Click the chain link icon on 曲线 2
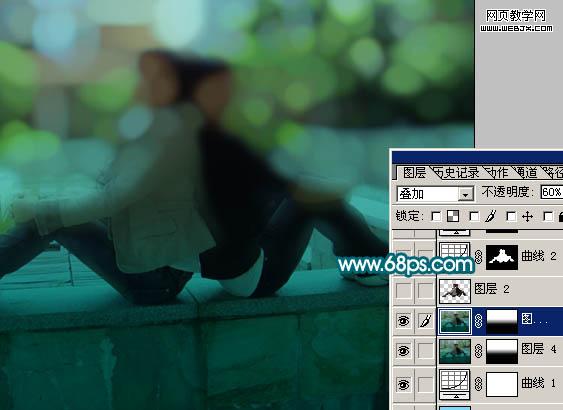 [478, 257]
